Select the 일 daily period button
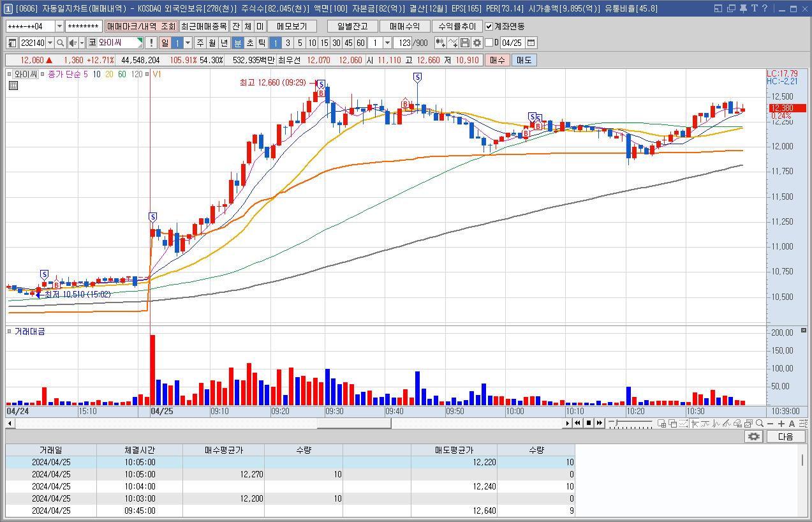Viewport: 812px width, 522px height. click(165, 43)
